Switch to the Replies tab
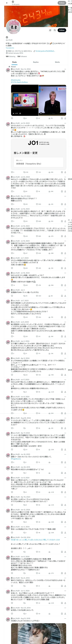Viewport: 72px width, 644px height. (36, 62)
